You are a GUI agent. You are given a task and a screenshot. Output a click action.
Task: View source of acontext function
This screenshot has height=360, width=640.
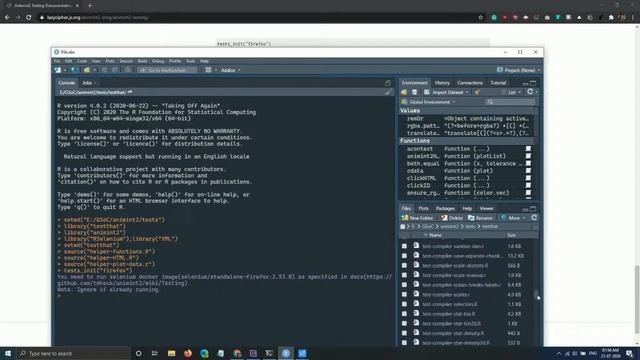click(x=528, y=149)
